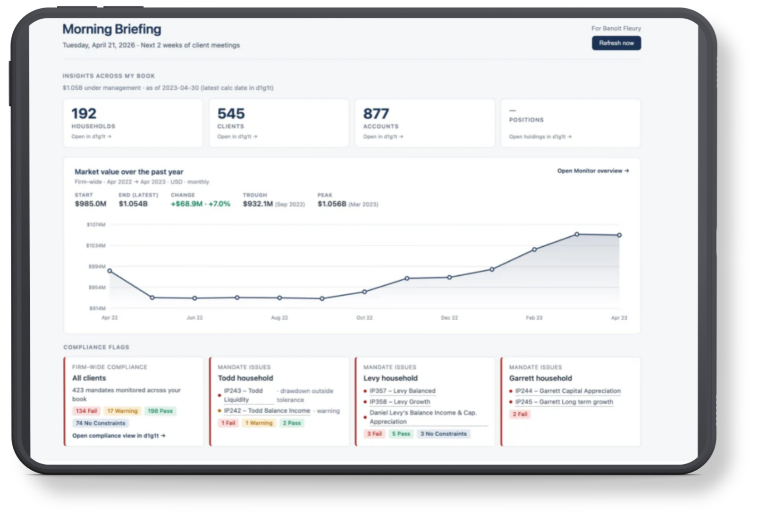Select the $932.1M trough value
This screenshot has height=532, width=758.
[258, 204]
